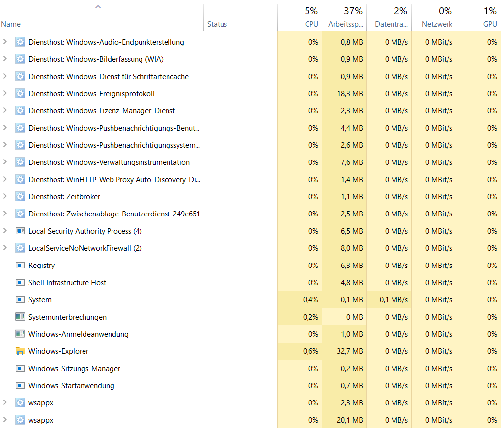Click the gear icon beside Windows-Bilderfassung (WIA)
The image size is (504, 428).
(20, 59)
